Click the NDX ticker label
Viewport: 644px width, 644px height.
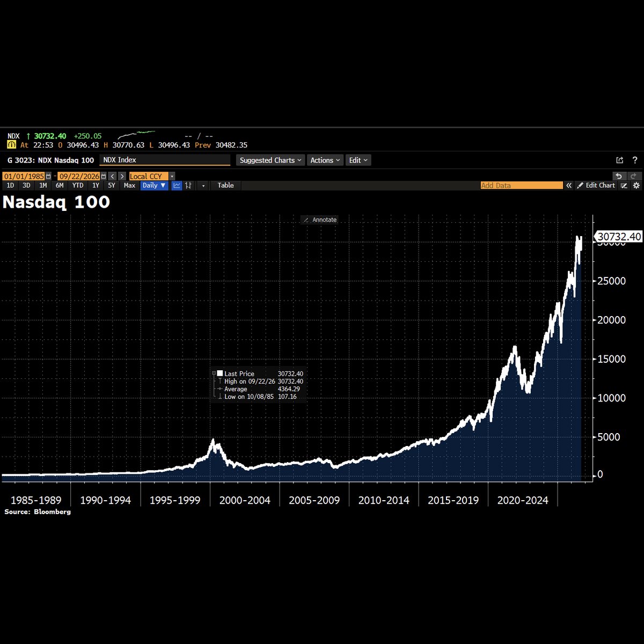tap(13, 136)
